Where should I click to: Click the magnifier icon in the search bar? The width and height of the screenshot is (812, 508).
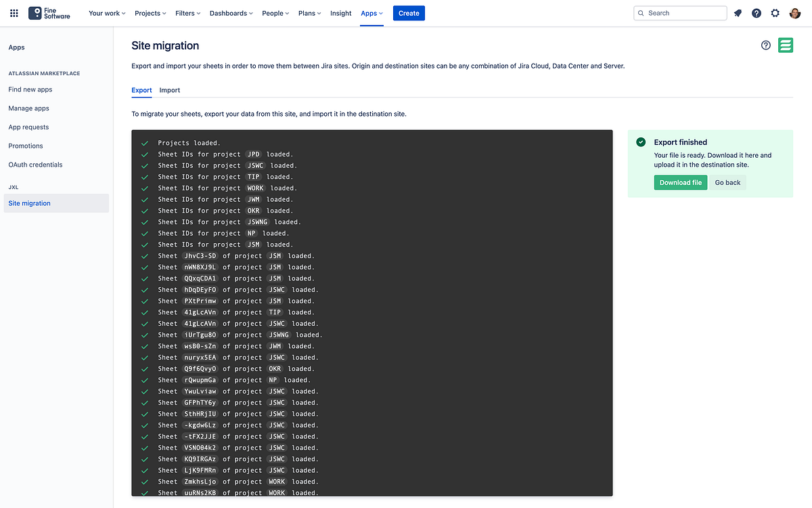[641, 13]
